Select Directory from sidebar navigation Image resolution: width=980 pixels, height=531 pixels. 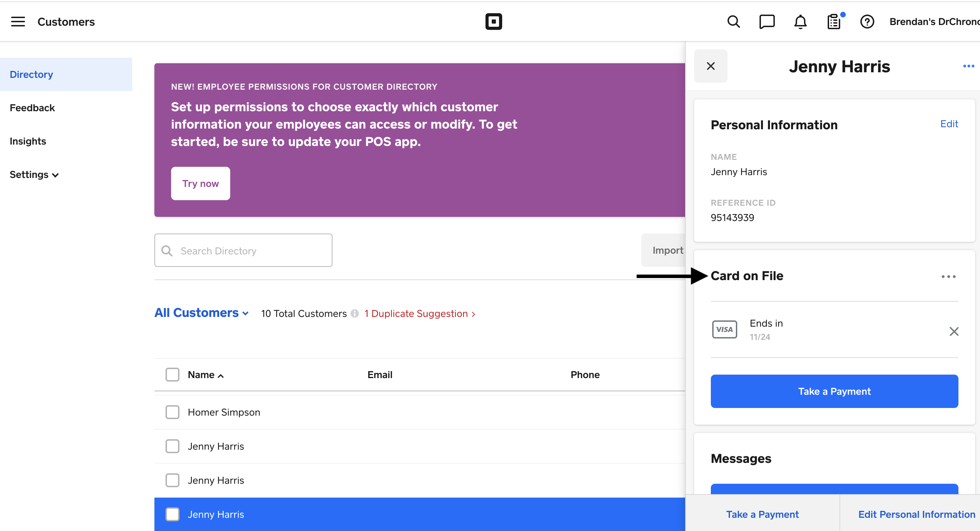31,73
